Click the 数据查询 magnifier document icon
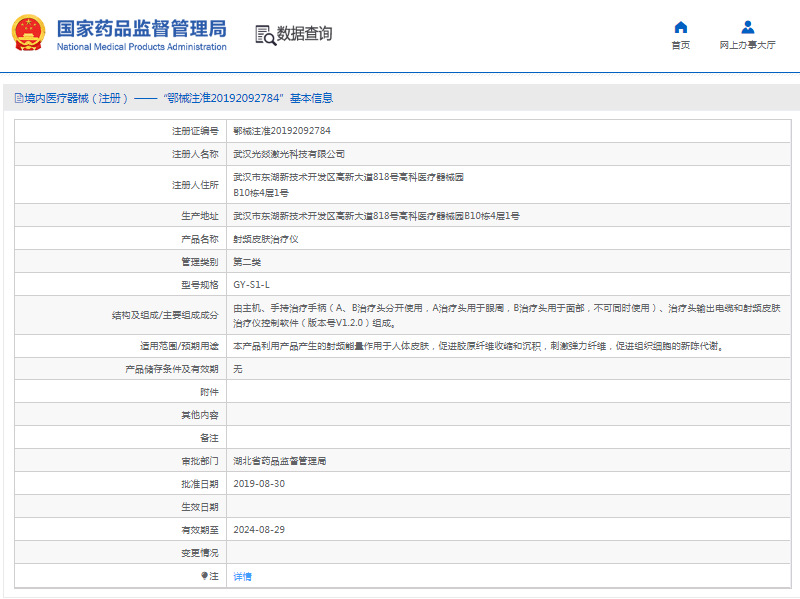Image resolution: width=800 pixels, height=599 pixels. [x=265, y=35]
